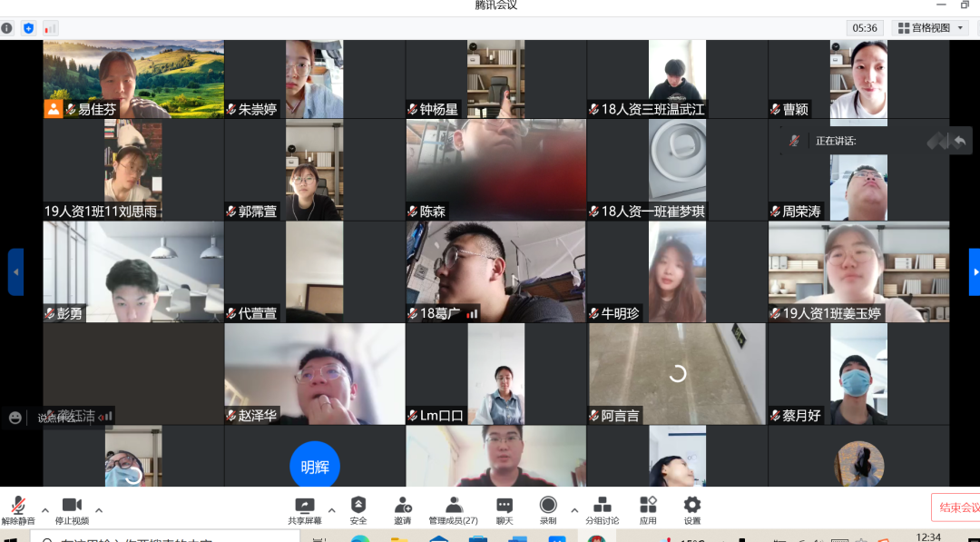Select 赵泽华's video thumbnail

click(314, 373)
